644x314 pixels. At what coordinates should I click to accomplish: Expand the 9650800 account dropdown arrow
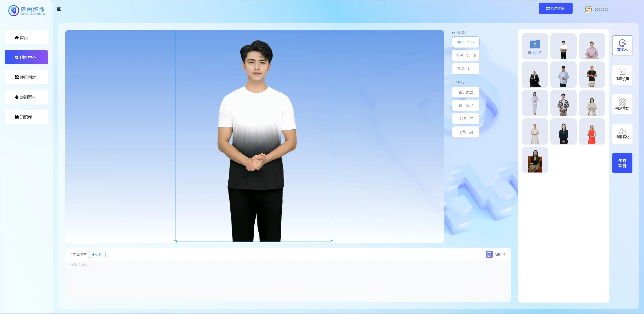pyautogui.click(x=629, y=10)
